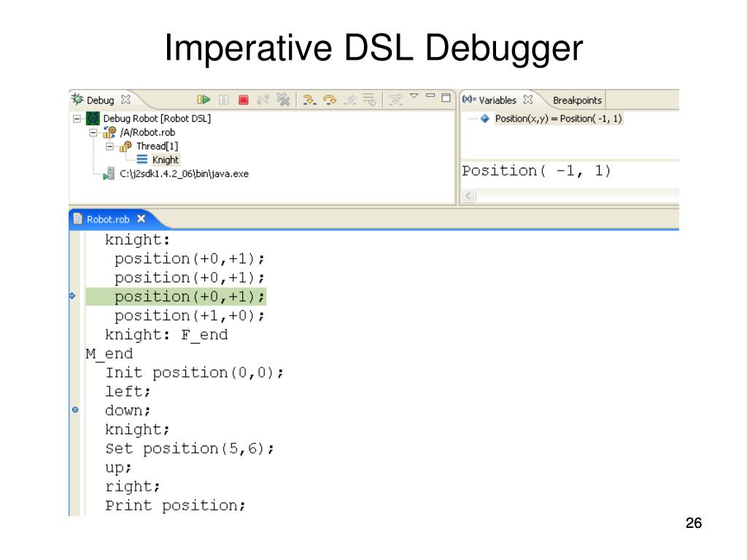Switch to the Breakpoints tab
Viewport: 747px width, 560px height.
(x=577, y=101)
